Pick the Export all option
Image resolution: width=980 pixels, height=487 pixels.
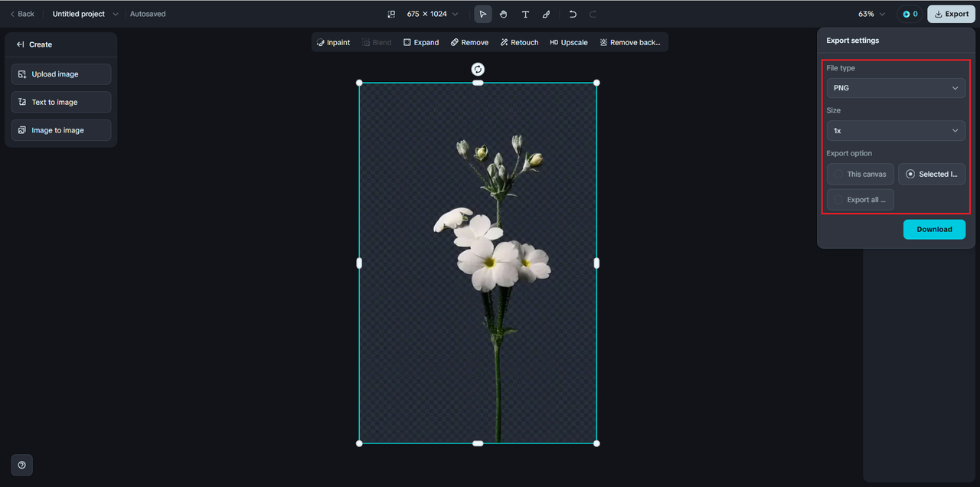(860, 200)
